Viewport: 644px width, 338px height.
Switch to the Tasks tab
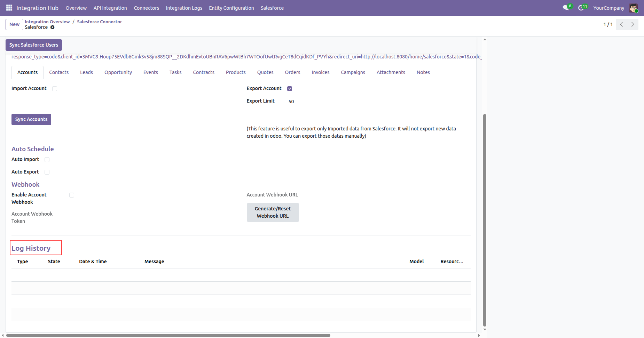(175, 72)
